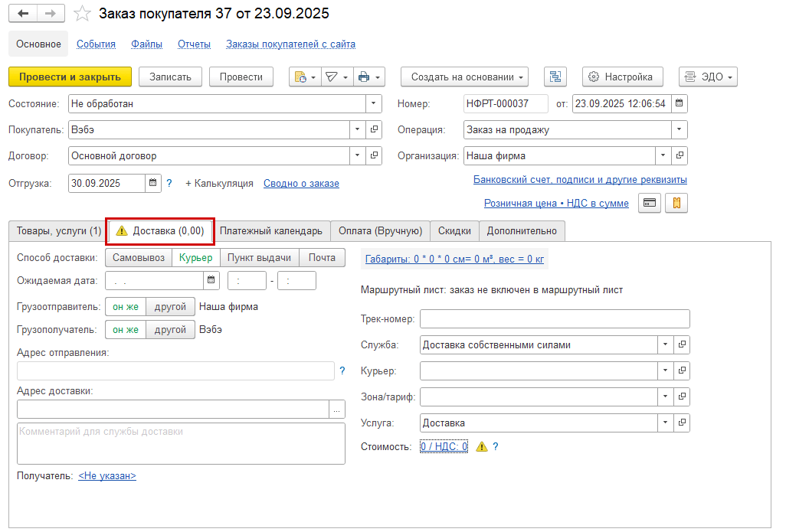Select Самовывоз delivery method
This screenshot has width=786, height=532.
(x=138, y=258)
